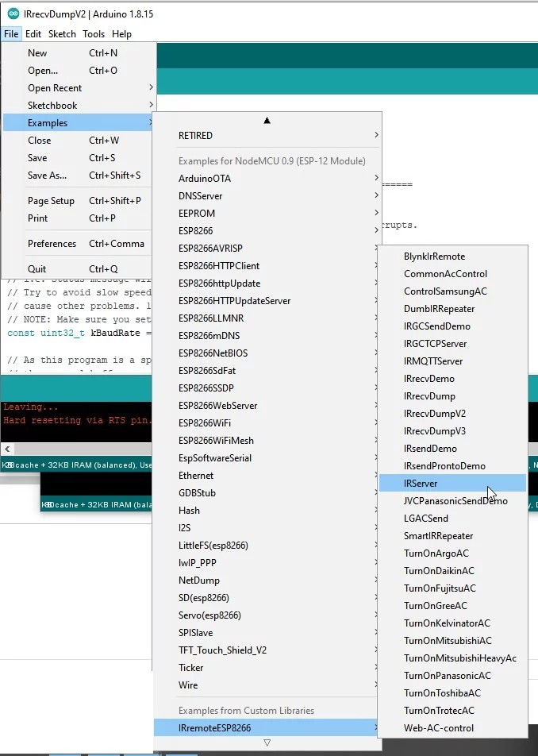Expand the ESP8266HTTPClient examples entry

[x=267, y=266]
